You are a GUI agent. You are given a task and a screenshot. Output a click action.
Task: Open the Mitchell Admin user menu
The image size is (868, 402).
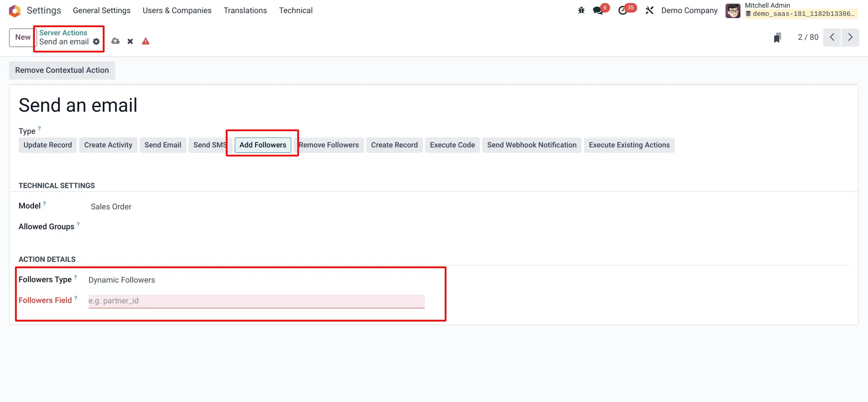click(x=792, y=10)
